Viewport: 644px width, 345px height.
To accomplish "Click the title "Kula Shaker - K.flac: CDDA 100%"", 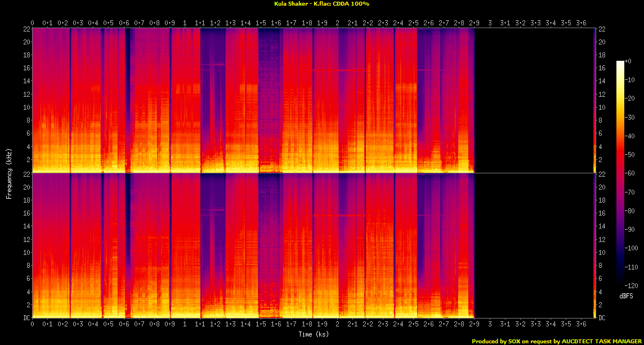I will coord(321,4).
